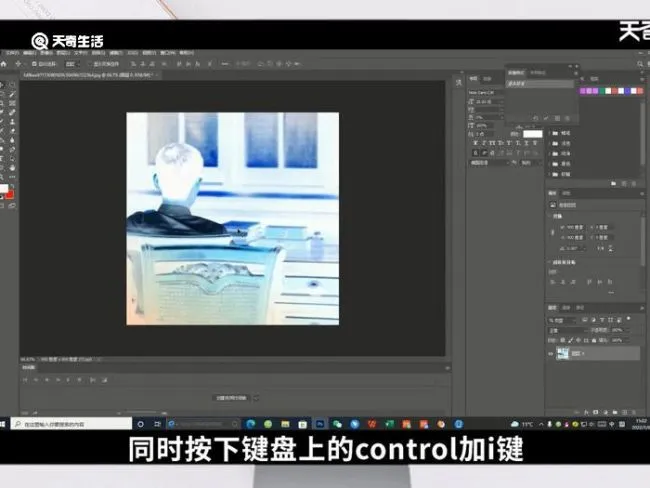
Task: Select the Magic Wand tool in toolbox
Action: pyautogui.click(x=12, y=95)
